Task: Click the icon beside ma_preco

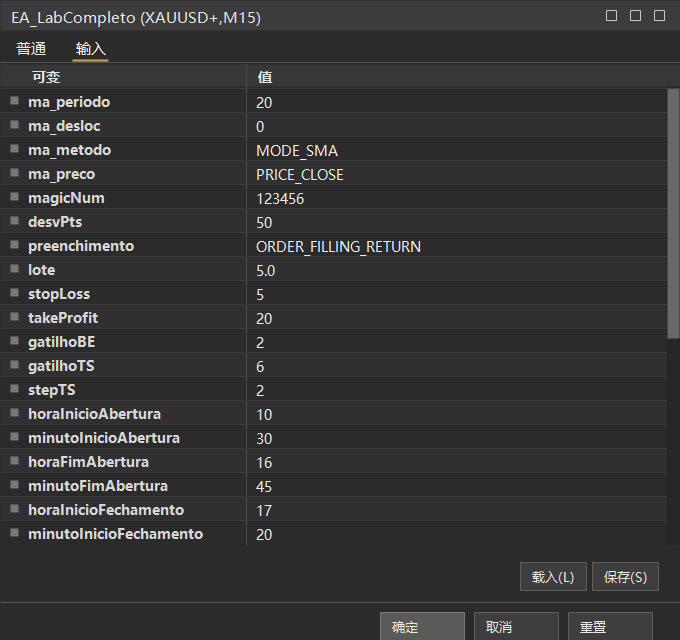Action: pyautogui.click(x=14, y=173)
